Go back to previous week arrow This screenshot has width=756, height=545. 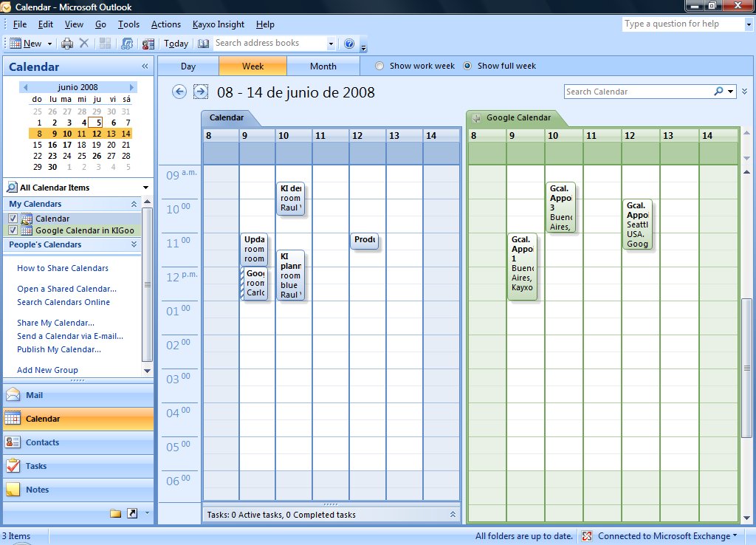179,92
